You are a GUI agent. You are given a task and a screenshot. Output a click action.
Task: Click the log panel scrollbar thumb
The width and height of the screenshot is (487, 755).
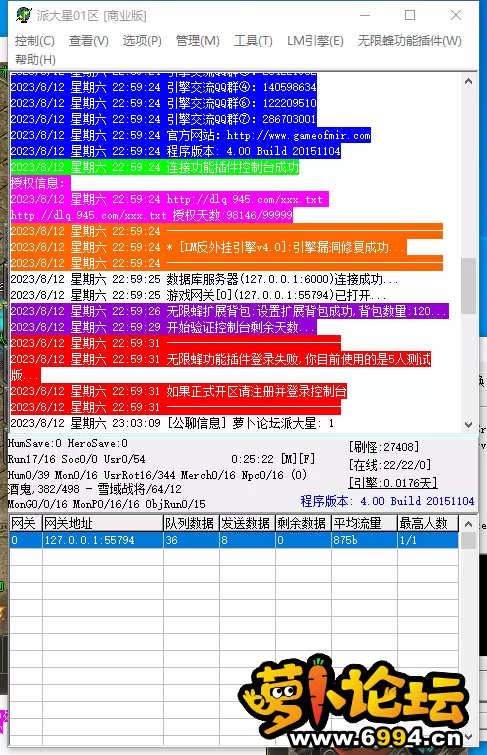point(468,286)
